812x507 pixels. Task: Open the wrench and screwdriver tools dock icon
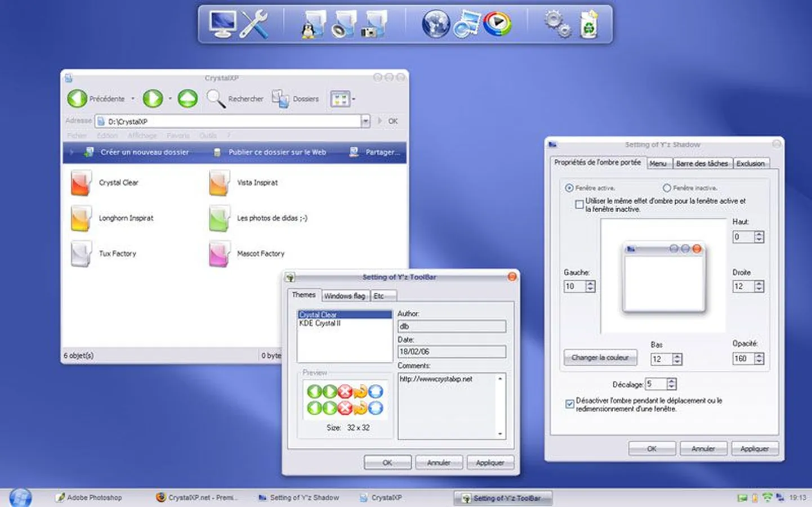tap(254, 25)
